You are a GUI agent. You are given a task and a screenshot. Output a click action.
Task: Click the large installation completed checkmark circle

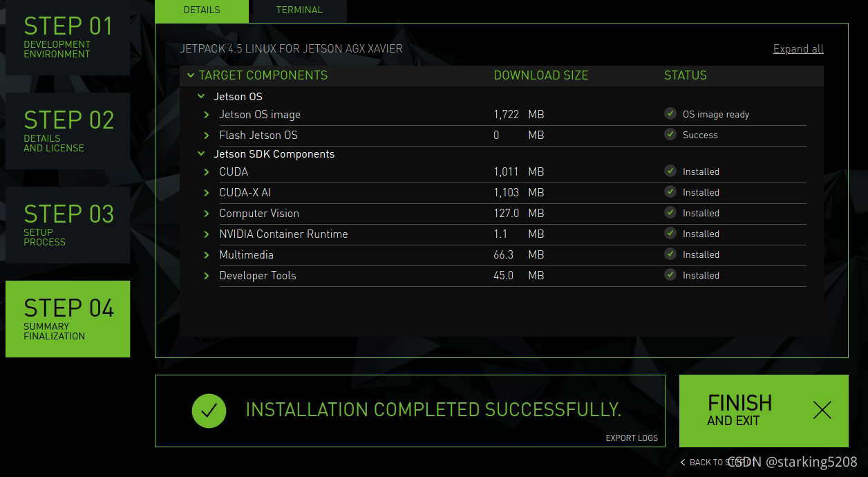[209, 411]
